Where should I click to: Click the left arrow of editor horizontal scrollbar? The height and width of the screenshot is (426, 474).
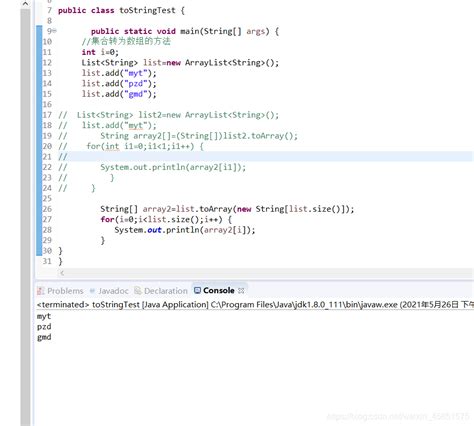[x=62, y=273]
